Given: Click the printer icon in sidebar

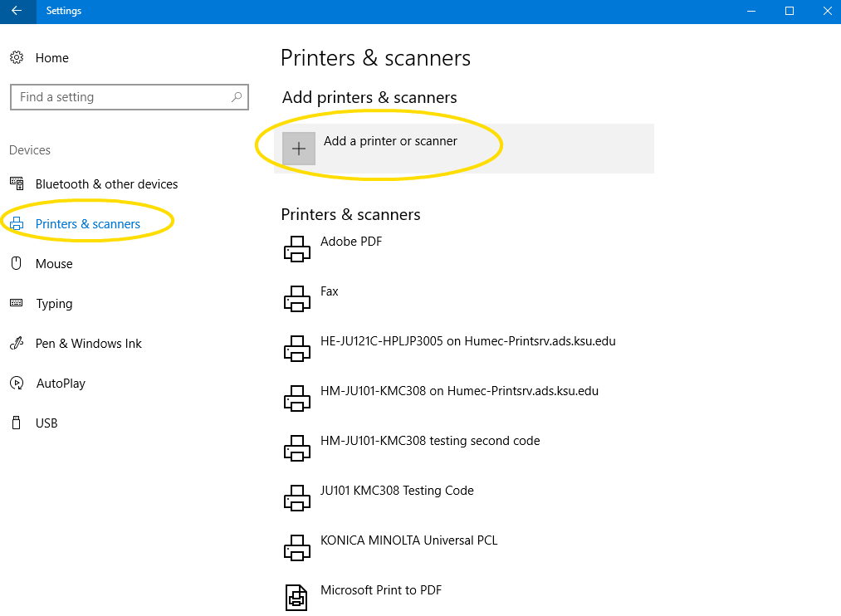Looking at the screenshot, I should [x=17, y=223].
